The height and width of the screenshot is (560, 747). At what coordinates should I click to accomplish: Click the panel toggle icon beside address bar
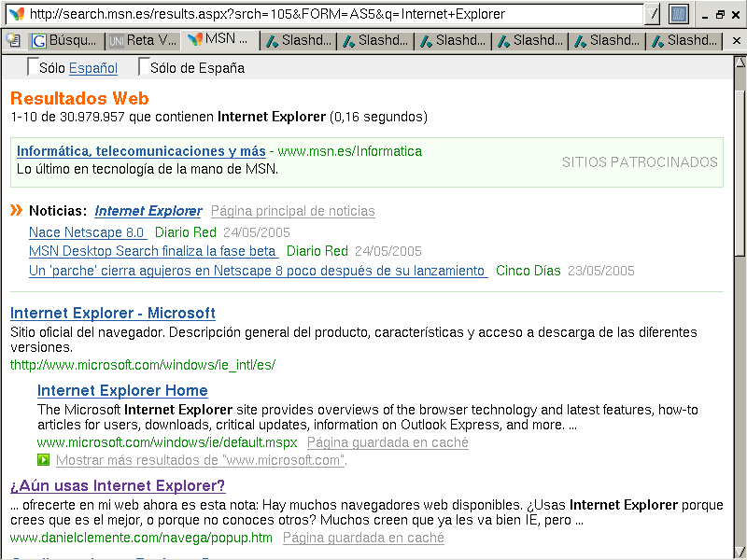point(679,14)
